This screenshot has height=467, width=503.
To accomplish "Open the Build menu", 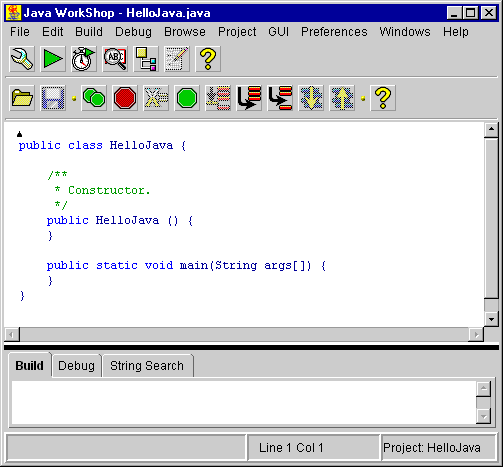I will coord(89,32).
